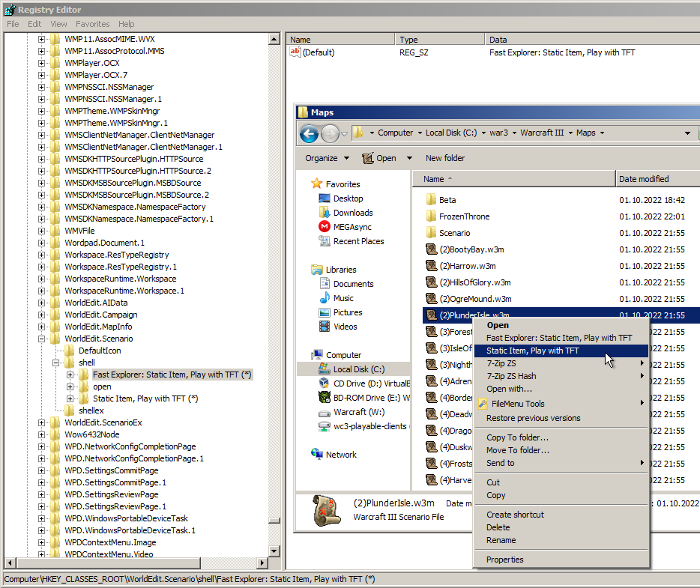Image resolution: width=700 pixels, height=588 pixels.
Task: Click the (2)HillsOfGlory.w3m map file icon
Action: 431,282
